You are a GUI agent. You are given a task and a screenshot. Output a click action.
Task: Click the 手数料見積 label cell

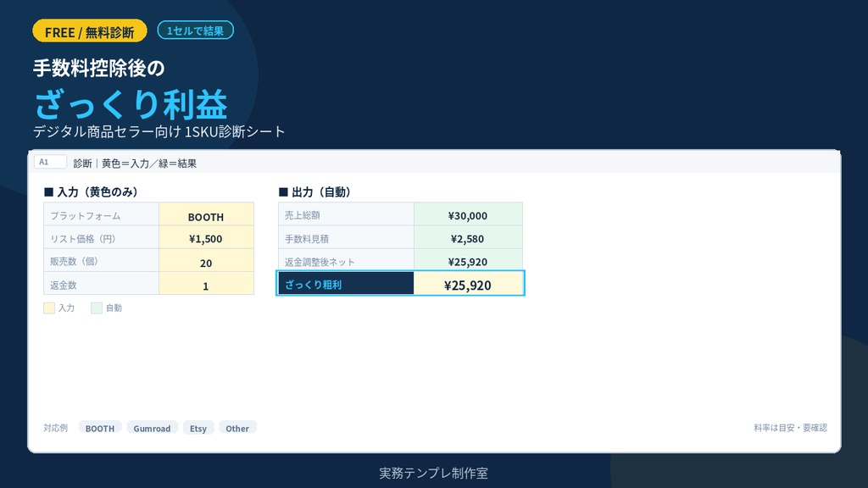click(346, 237)
